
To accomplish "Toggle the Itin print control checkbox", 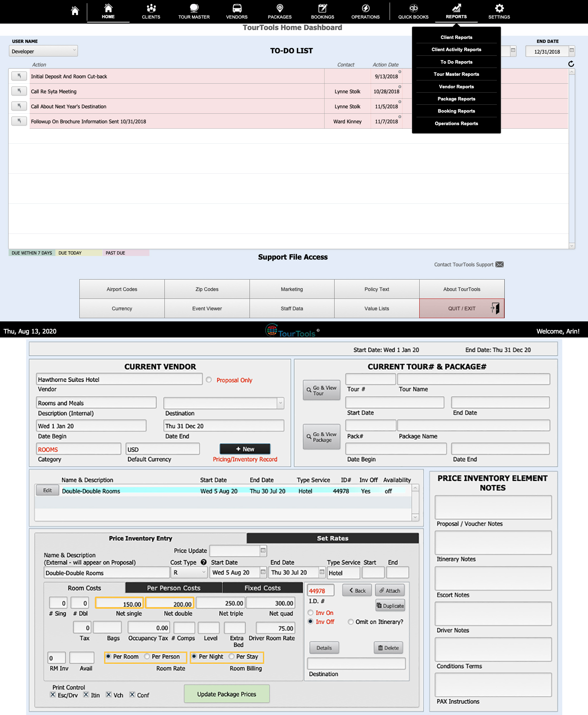I will 86,694.
